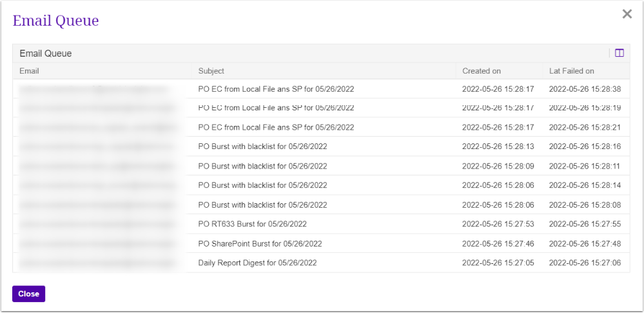Screen dimensions: 644x313
Task: Click the created timestamp 2022-05-26 15:28:13
Action: 498,146
